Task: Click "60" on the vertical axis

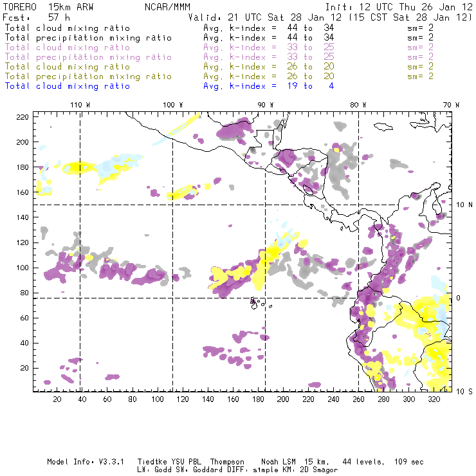Action: pos(24,318)
